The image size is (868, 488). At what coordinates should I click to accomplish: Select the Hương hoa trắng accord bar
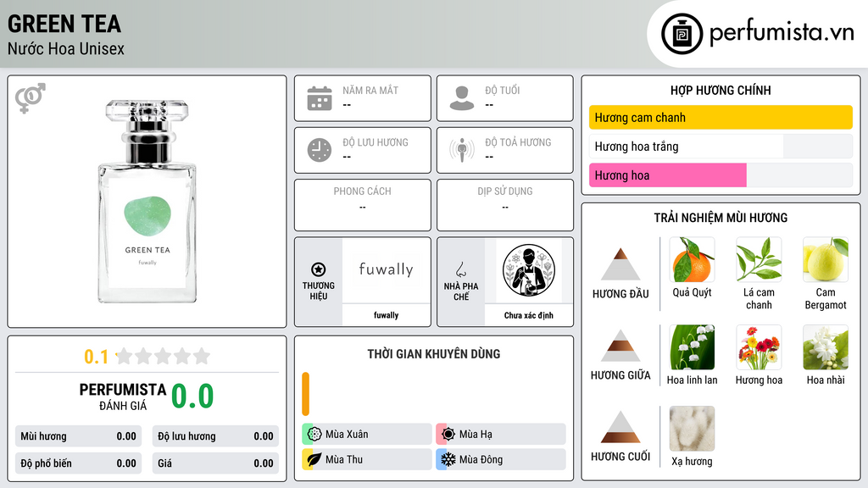(721, 146)
